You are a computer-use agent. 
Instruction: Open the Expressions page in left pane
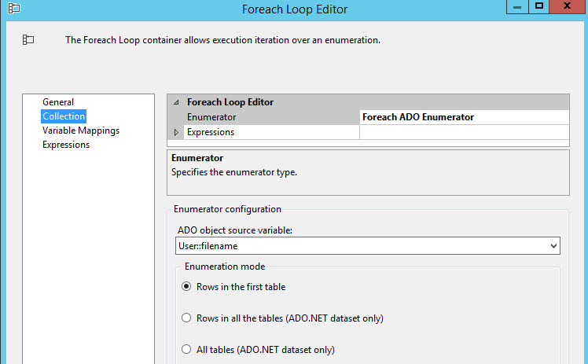[66, 145]
